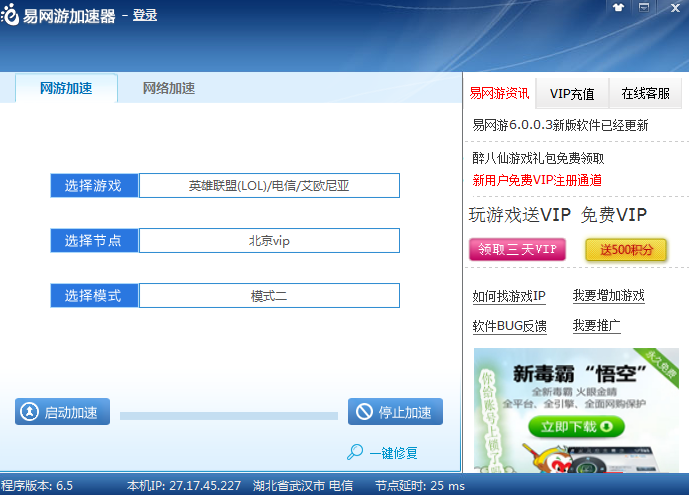Click the minimize-to-tray icon in title bar
The image size is (689, 495).
645,8
